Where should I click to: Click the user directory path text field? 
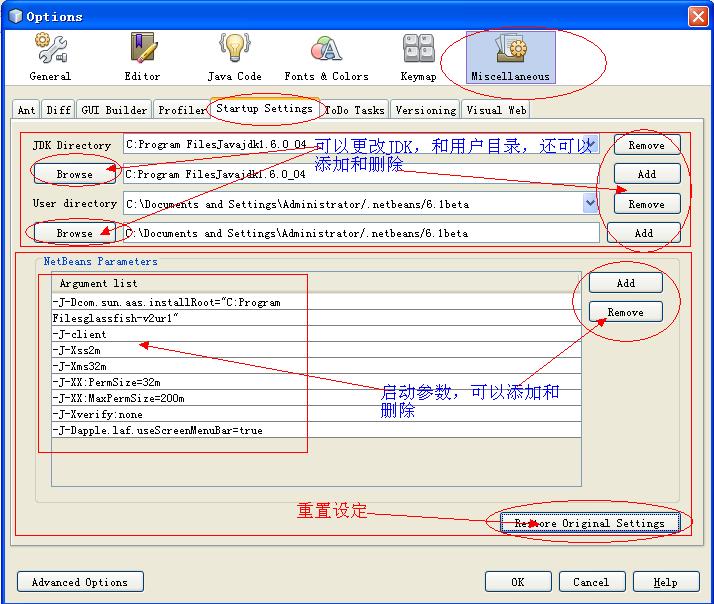point(361,233)
